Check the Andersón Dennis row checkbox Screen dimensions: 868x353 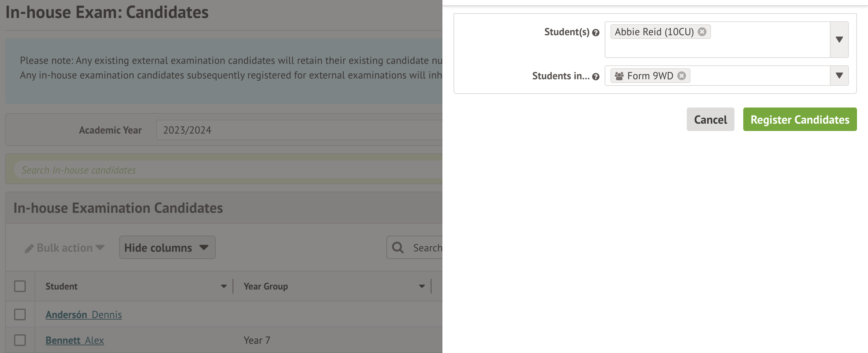point(20,314)
